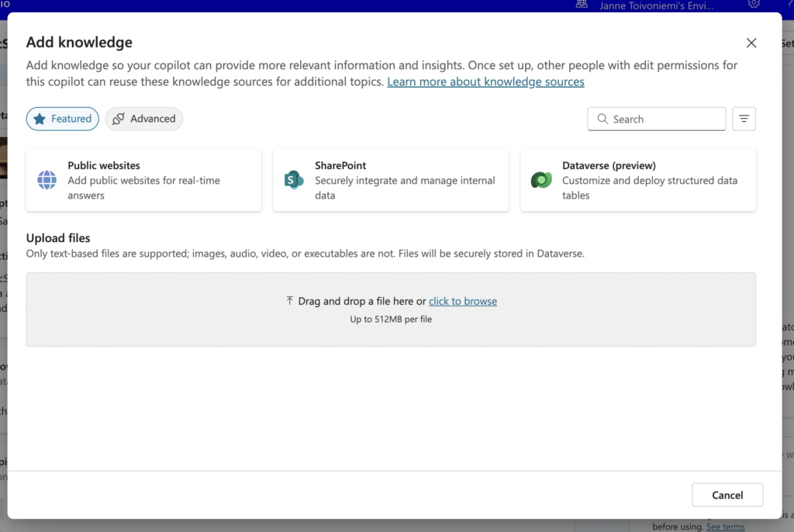Click the Public websites globe icon

coord(47,180)
